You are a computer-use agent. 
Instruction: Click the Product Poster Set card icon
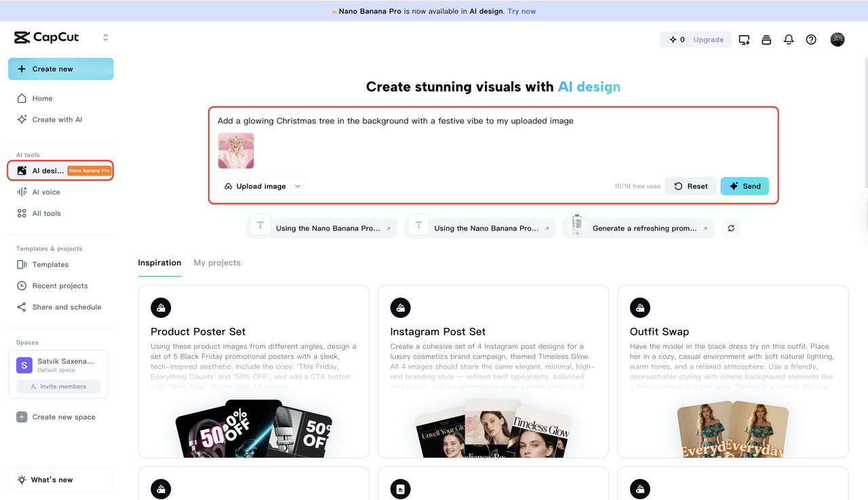pyautogui.click(x=161, y=308)
